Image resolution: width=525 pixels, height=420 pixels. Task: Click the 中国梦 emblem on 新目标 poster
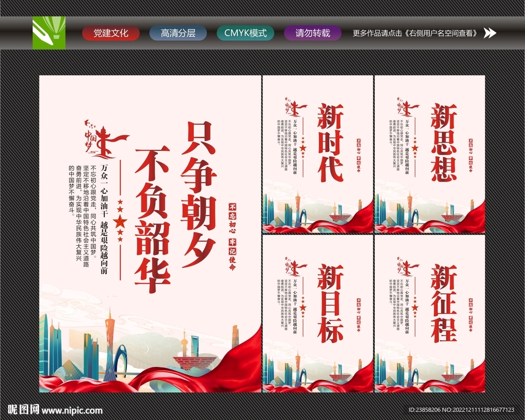click(x=296, y=267)
